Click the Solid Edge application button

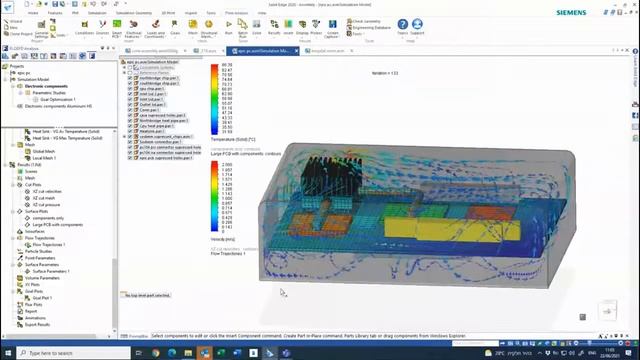pyautogui.click(x=7, y=7)
